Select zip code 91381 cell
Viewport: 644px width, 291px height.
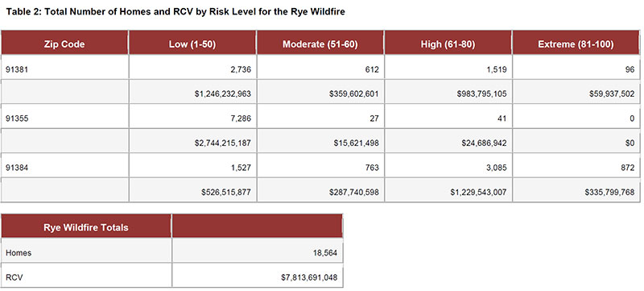click(64, 67)
